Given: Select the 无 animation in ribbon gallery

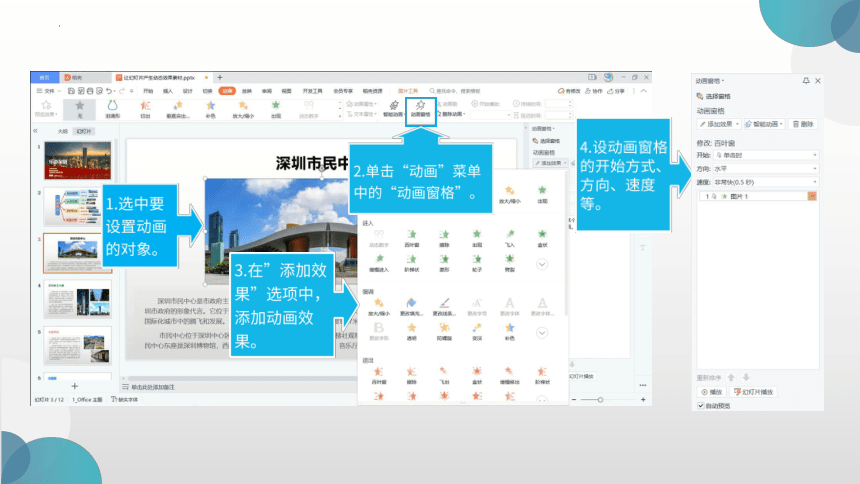Looking at the screenshot, I should 80,109.
